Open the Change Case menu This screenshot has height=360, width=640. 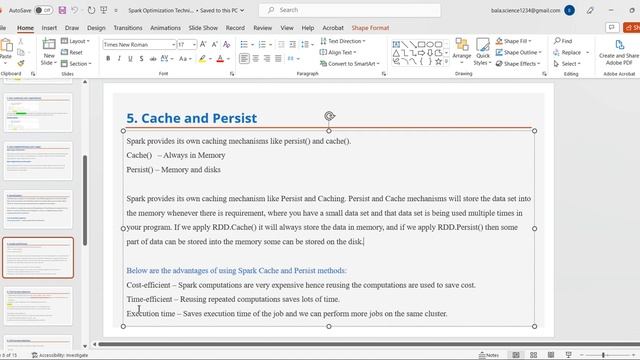185,59
